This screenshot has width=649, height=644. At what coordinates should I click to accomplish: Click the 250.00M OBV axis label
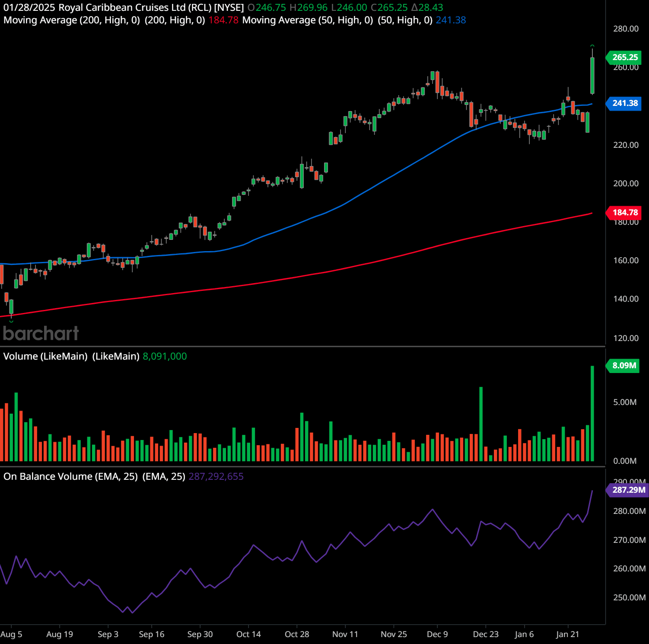(629, 598)
